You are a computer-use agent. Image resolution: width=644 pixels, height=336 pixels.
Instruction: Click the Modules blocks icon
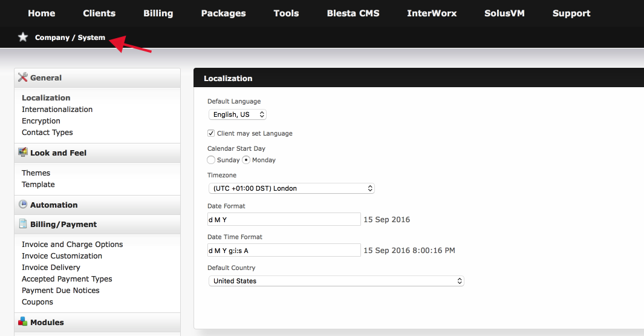[x=23, y=321]
